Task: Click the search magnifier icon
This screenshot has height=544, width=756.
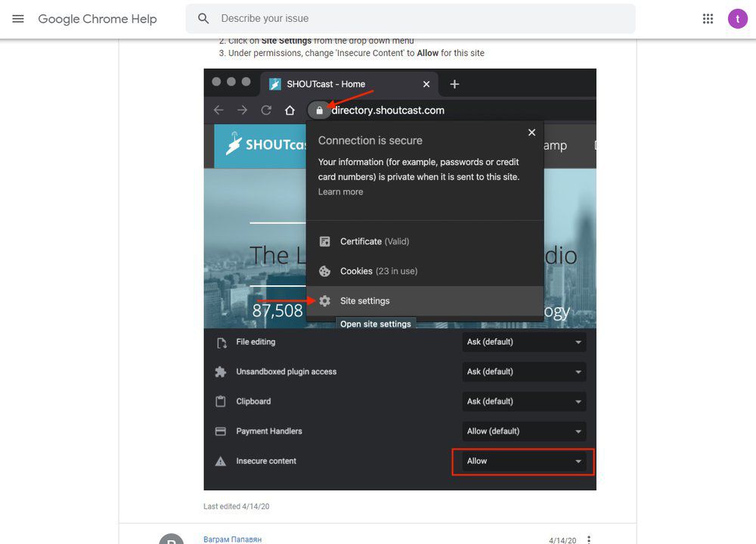Action: 203,19
